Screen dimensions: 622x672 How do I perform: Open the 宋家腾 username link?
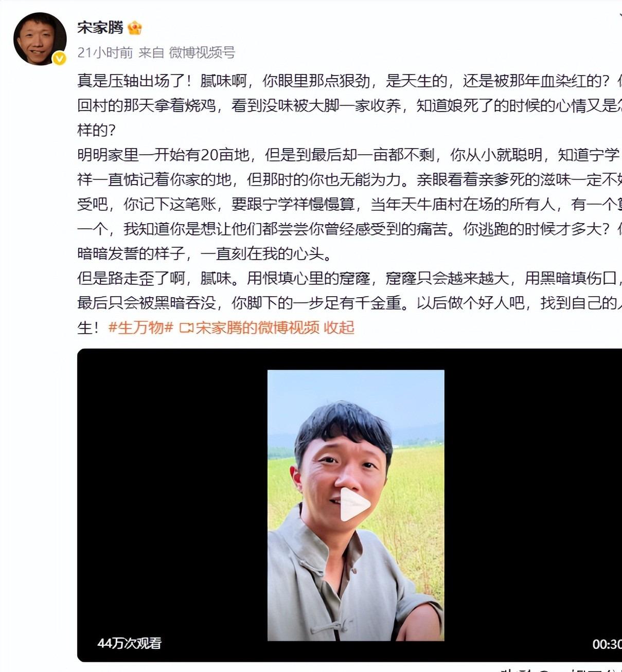tap(100, 27)
